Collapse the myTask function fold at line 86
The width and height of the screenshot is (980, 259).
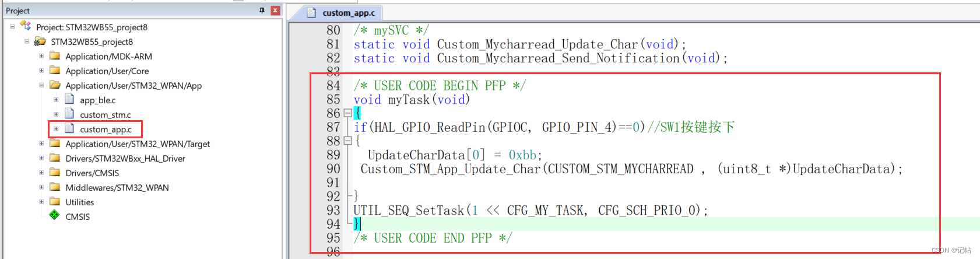click(347, 113)
